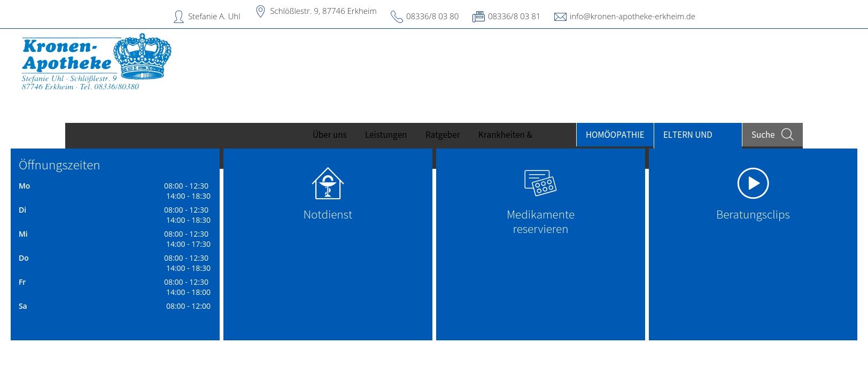Switch to the HOMÖOPATHIE tab
The width and height of the screenshot is (868, 374).
pos(615,135)
